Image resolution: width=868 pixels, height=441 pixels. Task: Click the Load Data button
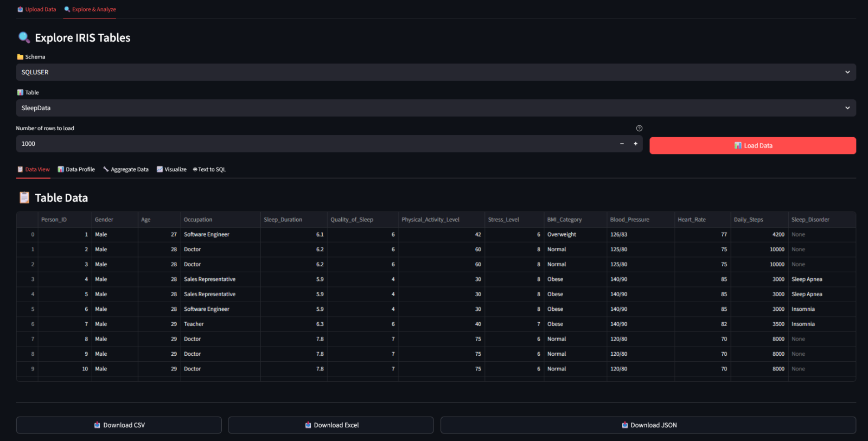(752, 145)
